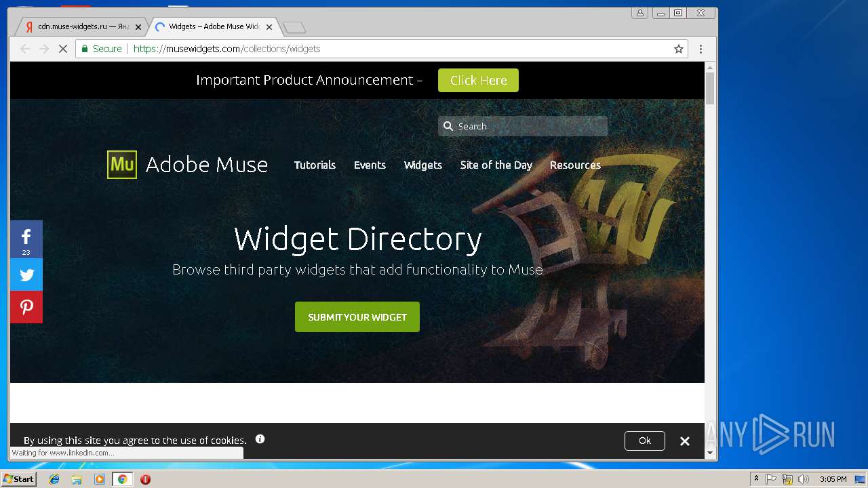Open the Action Center flag icon

coord(771,479)
